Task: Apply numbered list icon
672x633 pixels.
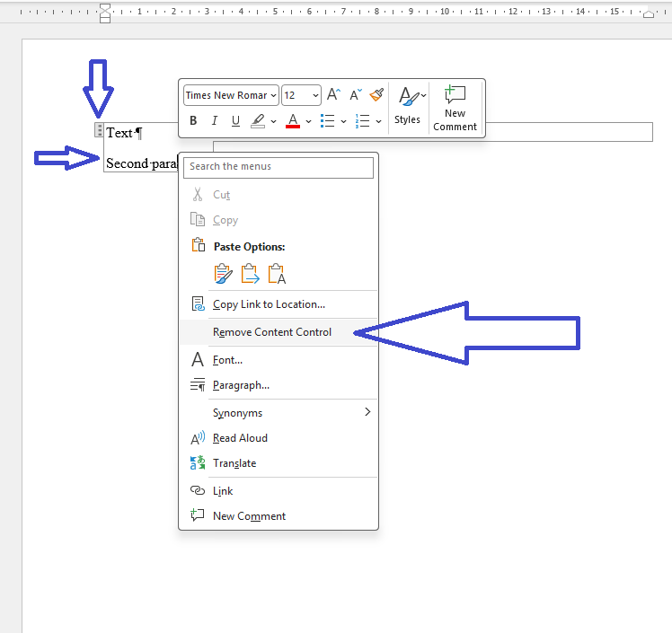Action: [x=362, y=121]
